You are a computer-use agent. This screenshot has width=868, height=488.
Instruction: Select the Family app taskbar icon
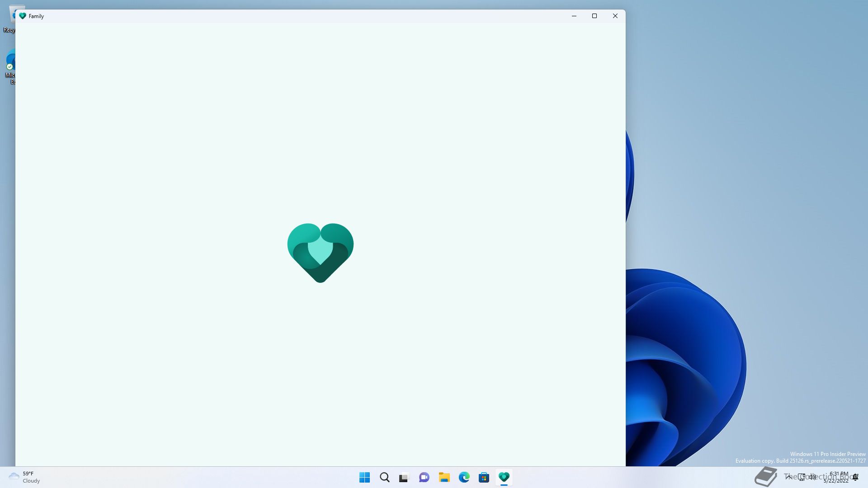point(504,477)
